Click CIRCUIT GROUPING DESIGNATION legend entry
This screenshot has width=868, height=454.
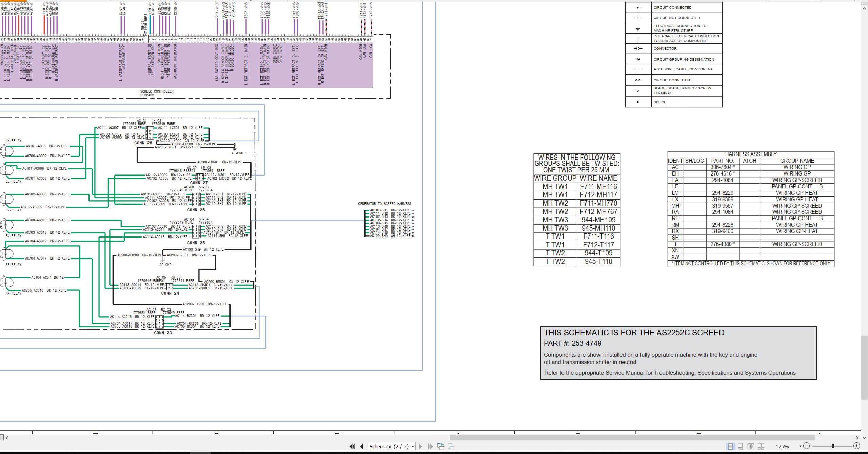684,59
